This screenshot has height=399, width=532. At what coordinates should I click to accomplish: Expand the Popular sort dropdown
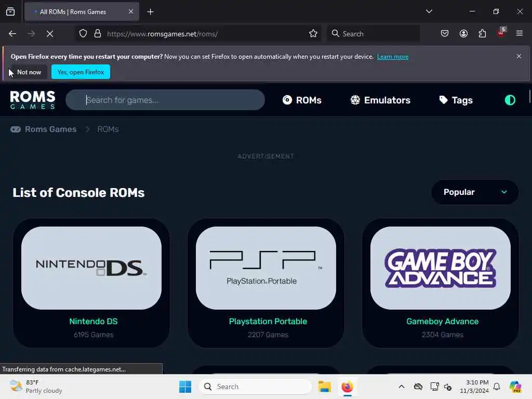tap(475, 192)
